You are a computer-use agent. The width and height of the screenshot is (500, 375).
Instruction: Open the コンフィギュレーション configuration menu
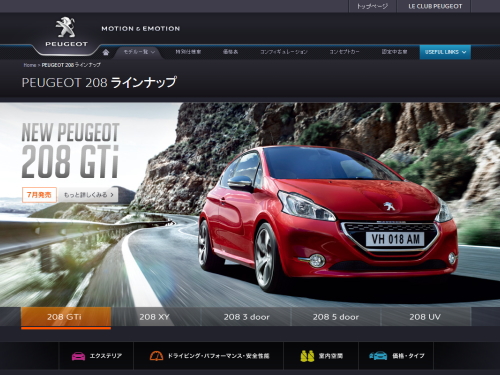pyautogui.click(x=284, y=52)
